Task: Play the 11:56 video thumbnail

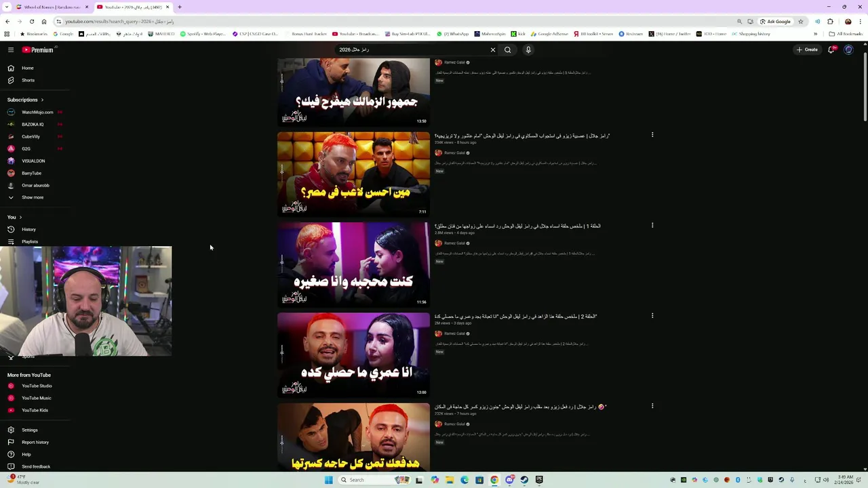Action: (x=353, y=264)
